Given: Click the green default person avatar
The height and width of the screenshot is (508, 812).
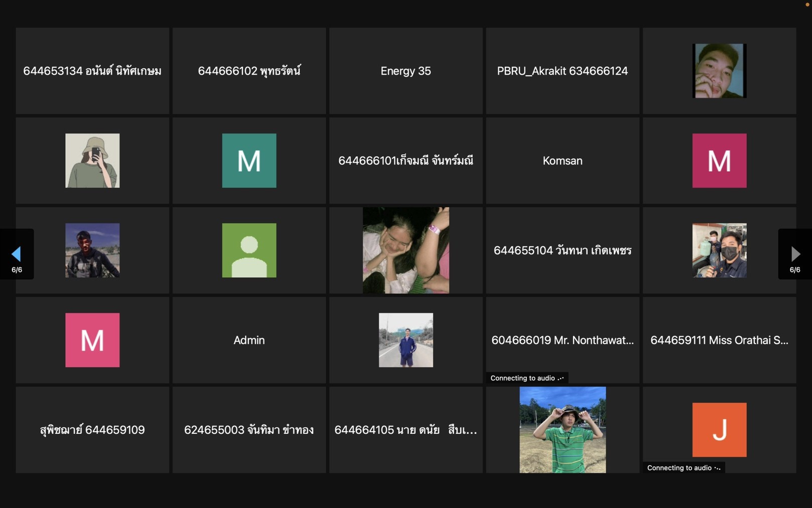Looking at the screenshot, I should point(249,250).
